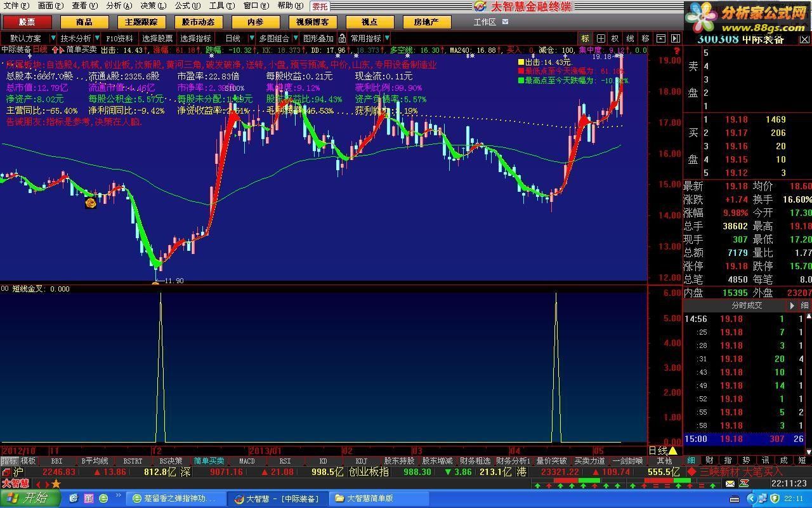Switch to the 模板 tab
The width and height of the screenshot is (812, 508).
point(28,461)
